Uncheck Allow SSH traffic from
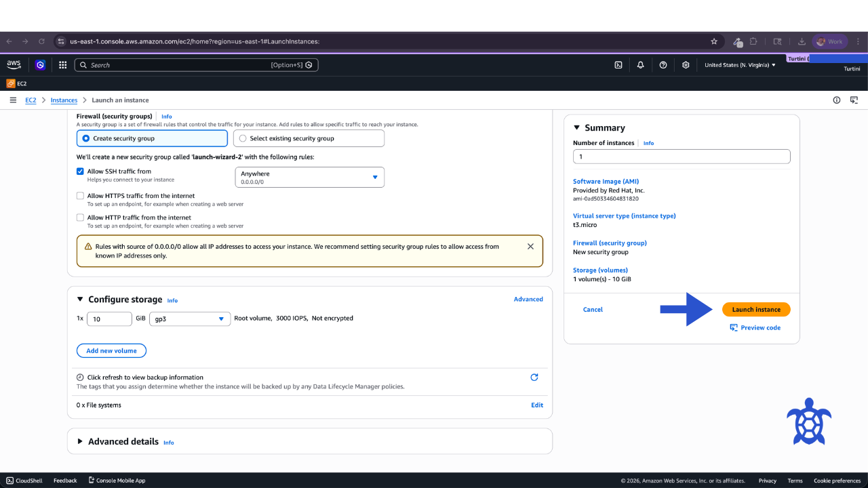Screen dimensions: 868x488 tap(80, 171)
